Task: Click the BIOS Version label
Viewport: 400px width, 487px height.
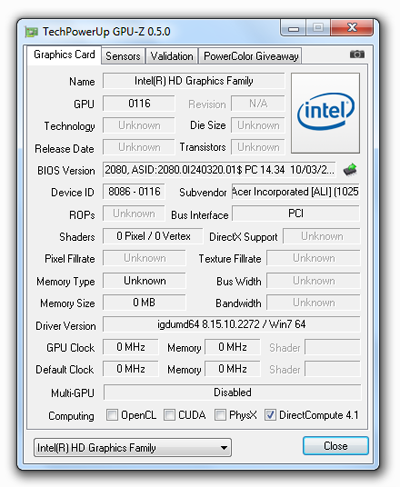Action: (x=66, y=171)
